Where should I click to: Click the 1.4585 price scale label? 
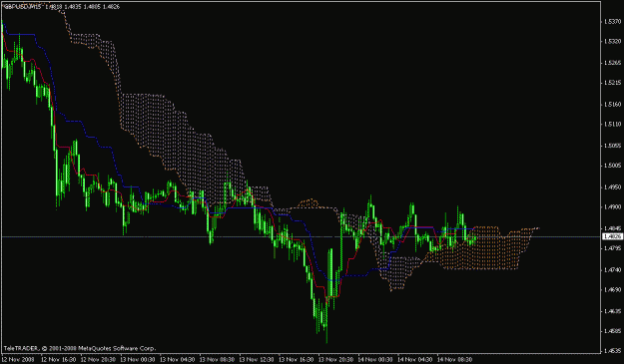click(612, 331)
